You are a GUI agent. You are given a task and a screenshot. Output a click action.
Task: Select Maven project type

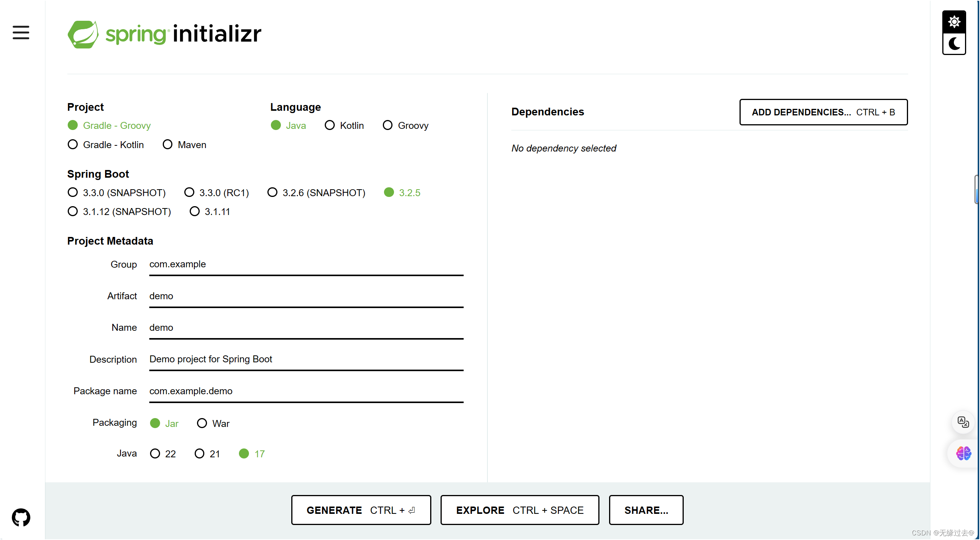click(x=168, y=145)
